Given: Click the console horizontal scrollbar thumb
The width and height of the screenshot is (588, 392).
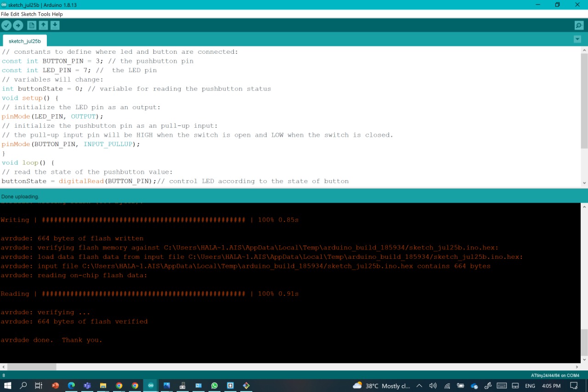Looking at the screenshot, I should [x=32, y=367].
